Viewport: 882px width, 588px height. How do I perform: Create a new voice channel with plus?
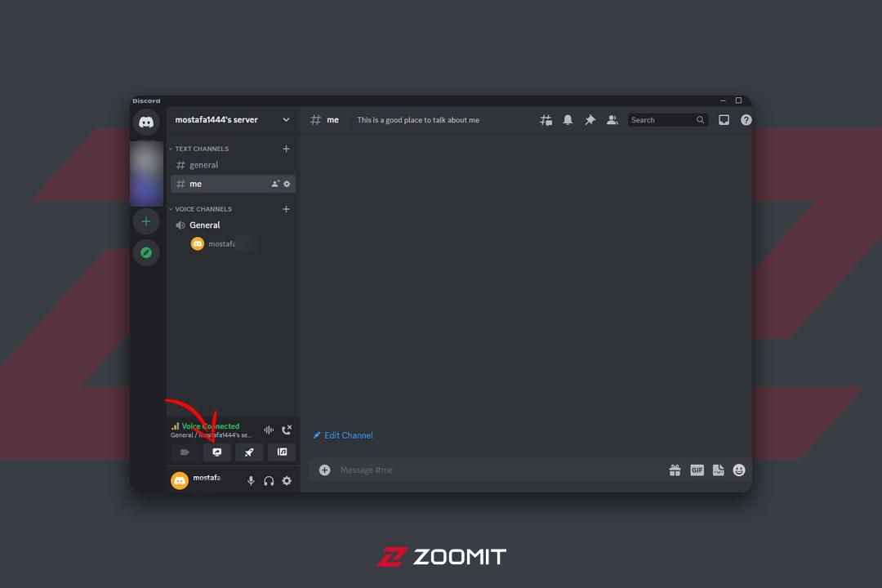tap(286, 209)
